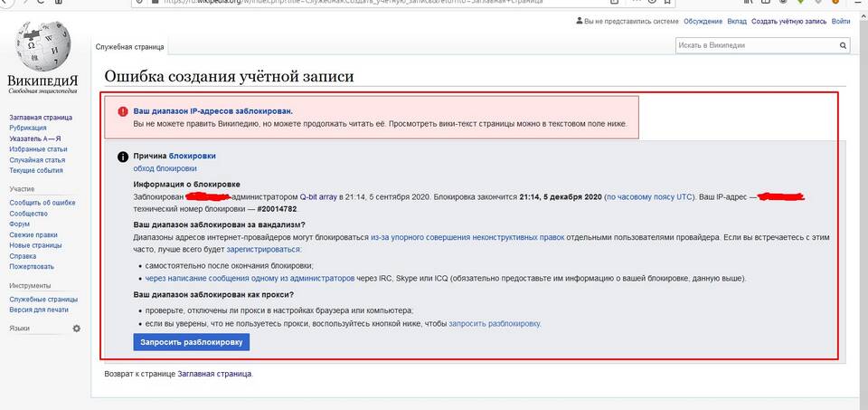Click 'Ваш диапазон заблокирован за вандализм?' text

(x=220, y=225)
